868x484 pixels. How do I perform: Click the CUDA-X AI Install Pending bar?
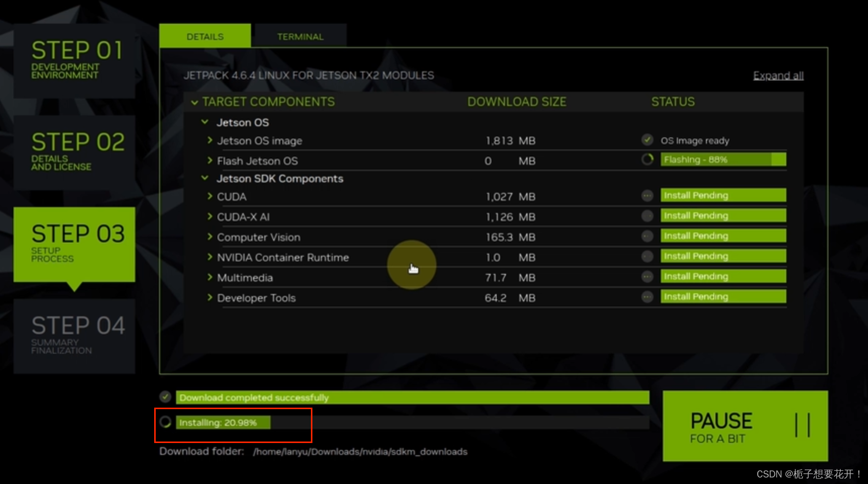tap(723, 215)
